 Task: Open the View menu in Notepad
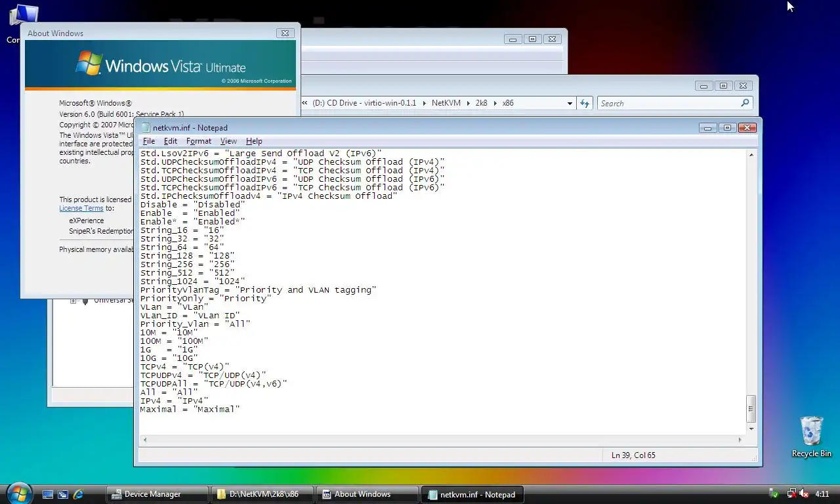(x=228, y=141)
